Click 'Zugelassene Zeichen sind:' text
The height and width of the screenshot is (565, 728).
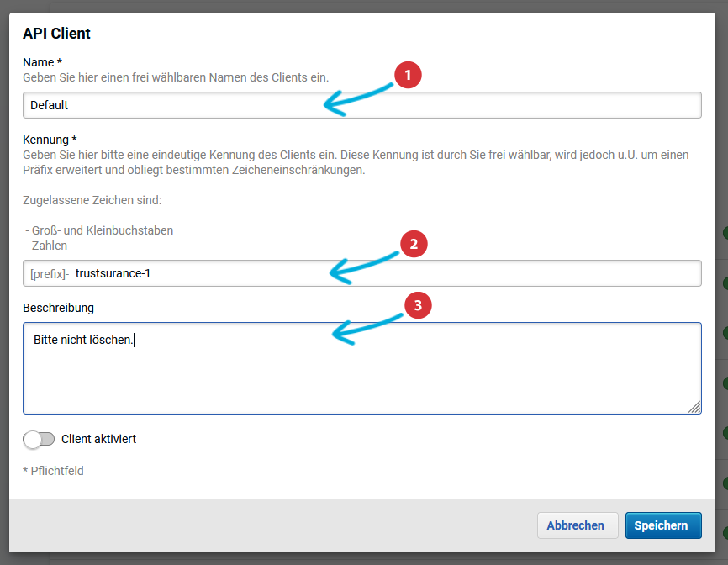click(92, 200)
